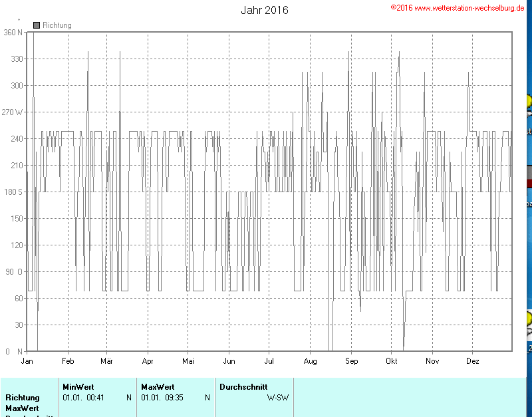This screenshot has width=532, height=417.
Task: Select the 0 N axis label
Action: tap(14, 352)
